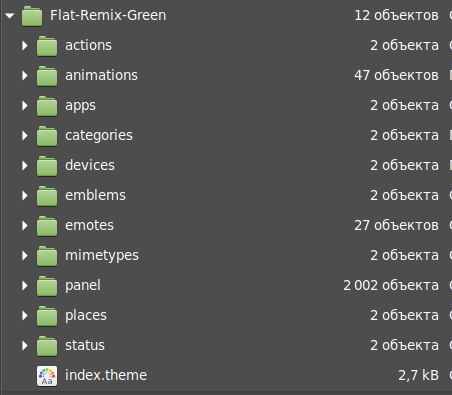452x395 pixels.
Task: Select the mimetypes folder name
Action: pyautogui.click(x=102, y=256)
